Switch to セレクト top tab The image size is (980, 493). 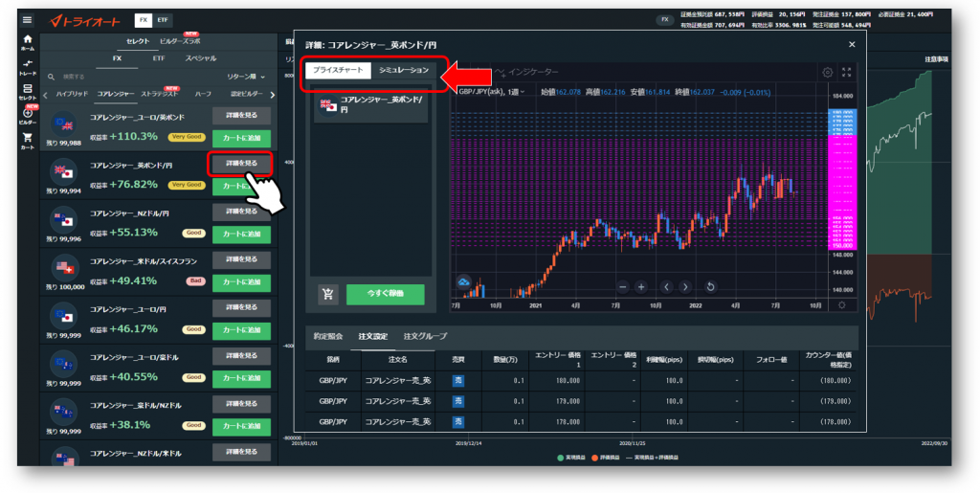138,41
